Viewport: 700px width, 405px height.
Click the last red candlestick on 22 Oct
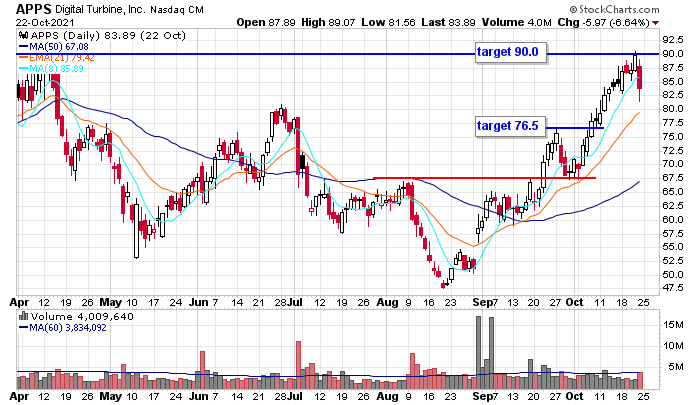pos(640,77)
